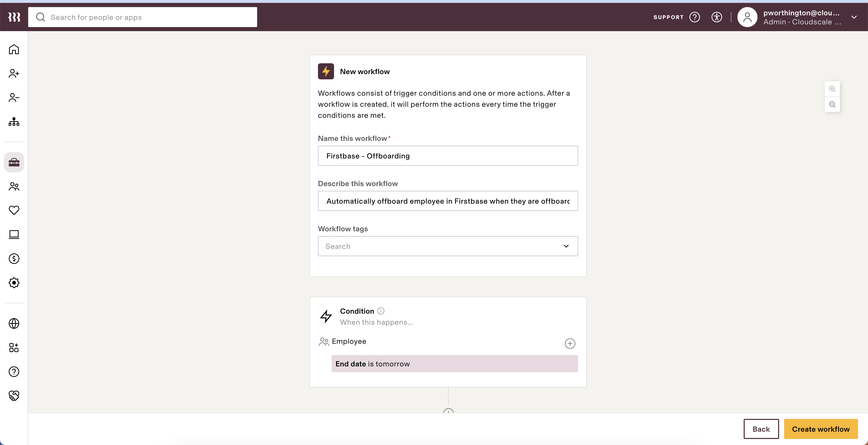The height and width of the screenshot is (445, 868).
Task: Click the plus icon on Employee condition
Action: 569,343
